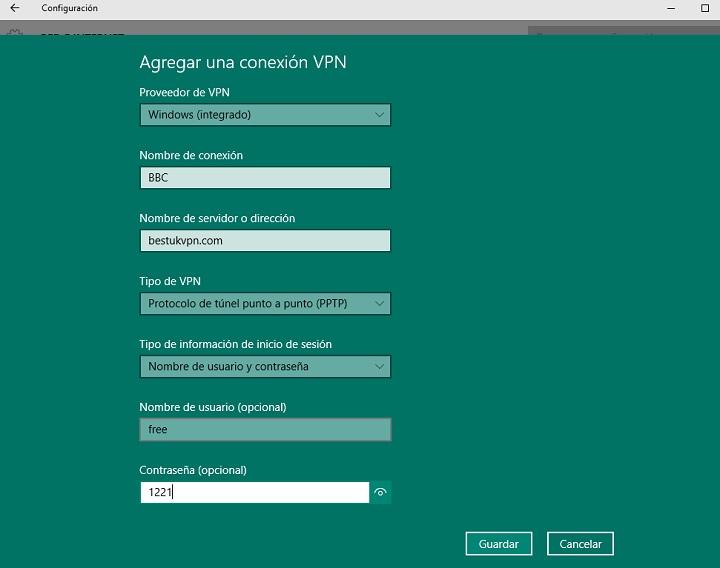Click the Nombre de usuario (opcional) label

[x=213, y=407]
